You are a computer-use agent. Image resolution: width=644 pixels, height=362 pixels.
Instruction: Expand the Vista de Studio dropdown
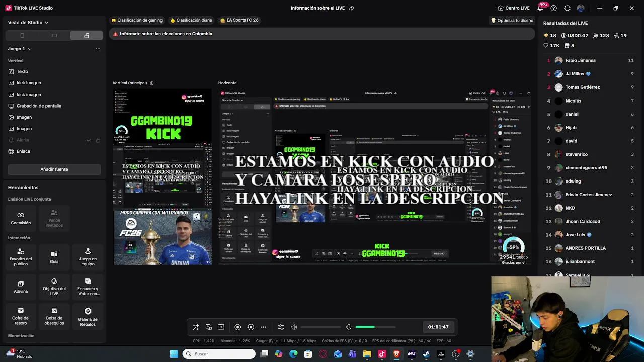point(28,22)
